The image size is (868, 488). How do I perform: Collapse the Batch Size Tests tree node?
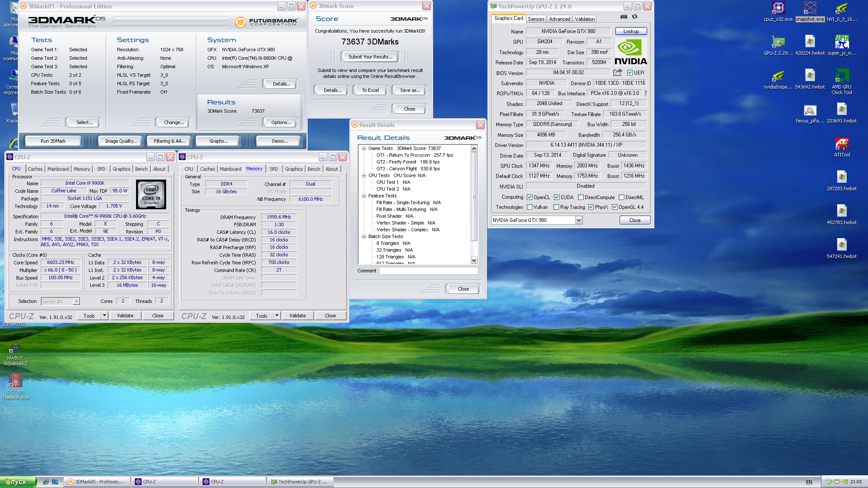[364, 236]
